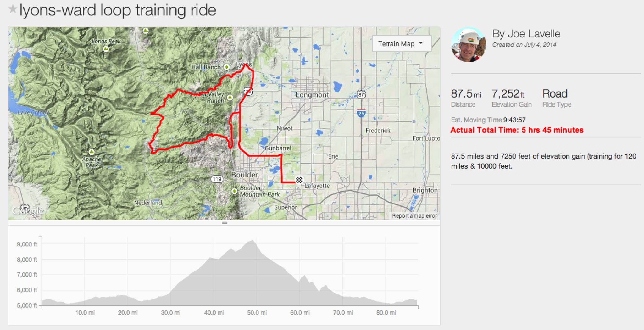Screen dimensions: 644x330
Task: Open the Terrain Map dropdown
Action: [x=401, y=44]
